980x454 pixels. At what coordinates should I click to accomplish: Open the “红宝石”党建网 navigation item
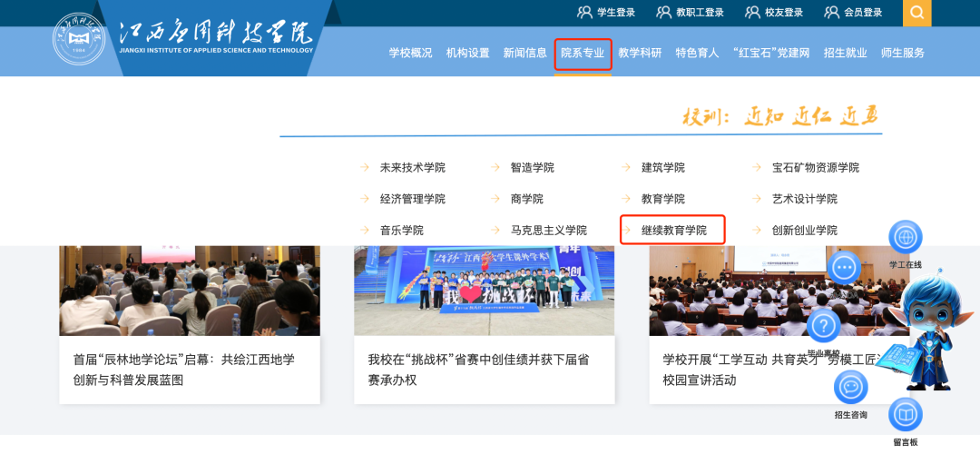(771, 54)
